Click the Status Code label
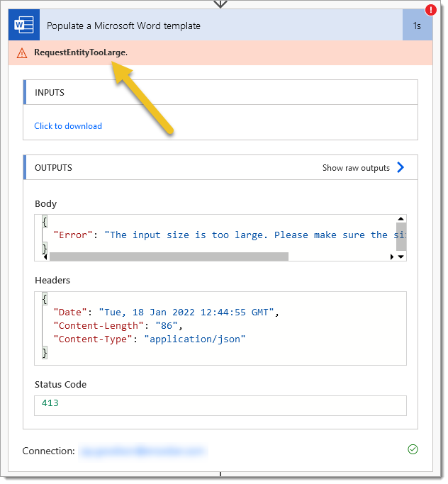Viewport: 448px width, 484px height. click(60, 385)
